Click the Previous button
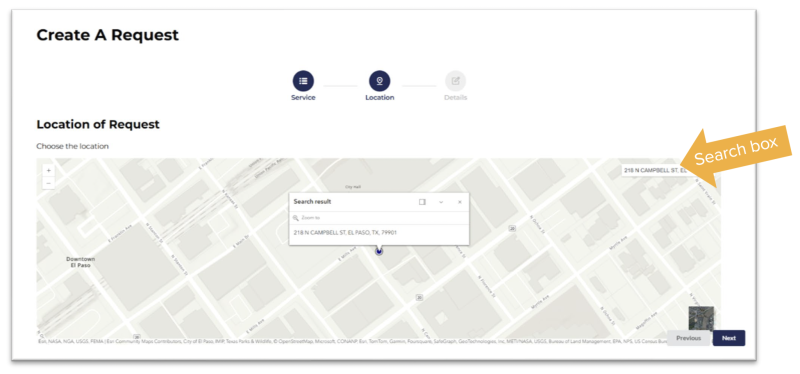Viewport: 800px width, 374px height. (688, 338)
